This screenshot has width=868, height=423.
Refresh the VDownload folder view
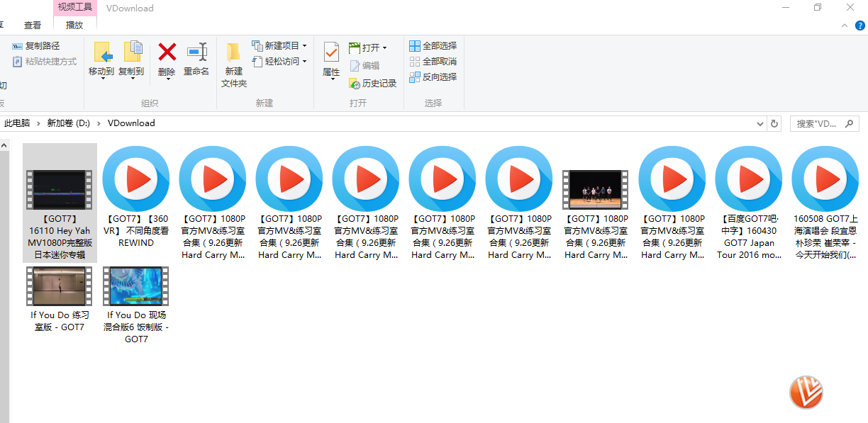pos(774,123)
